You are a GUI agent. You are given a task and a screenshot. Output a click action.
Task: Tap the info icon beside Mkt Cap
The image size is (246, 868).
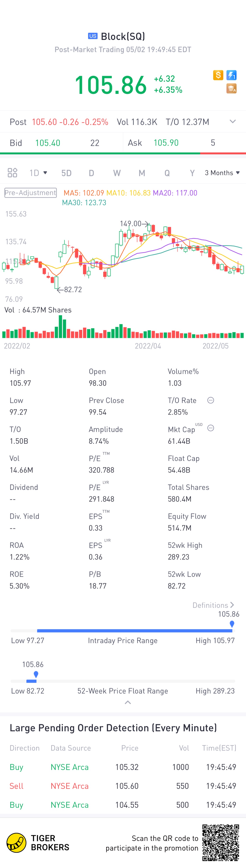tap(211, 428)
